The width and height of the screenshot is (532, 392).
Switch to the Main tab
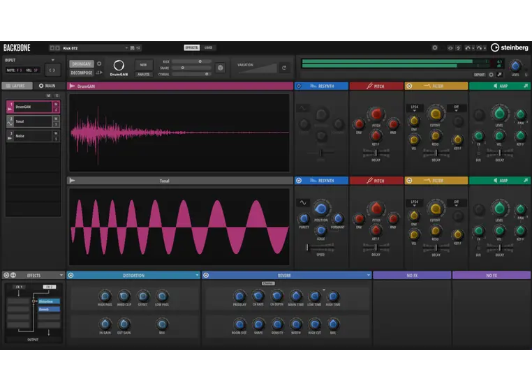(x=47, y=86)
